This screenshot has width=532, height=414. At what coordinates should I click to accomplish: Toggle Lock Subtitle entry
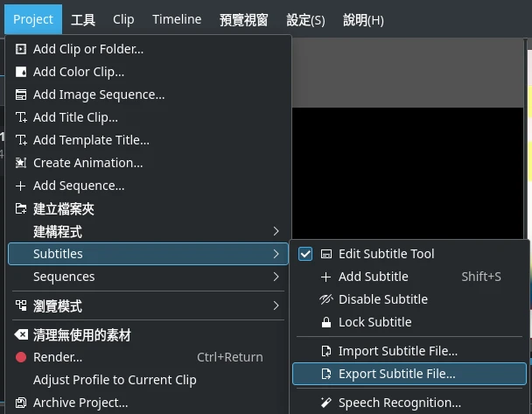coord(374,322)
